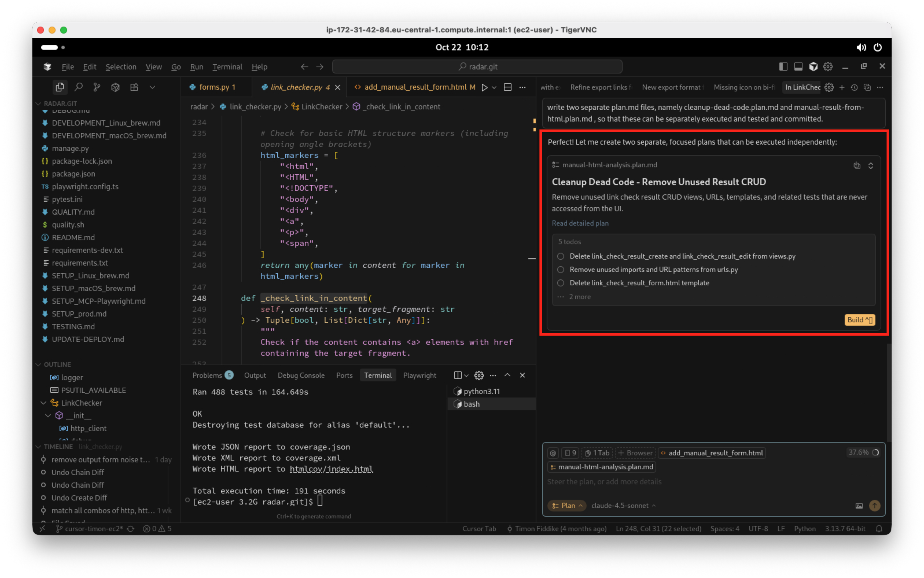This screenshot has width=924, height=578.
Task: Open the Terminal menu
Action: tap(227, 67)
